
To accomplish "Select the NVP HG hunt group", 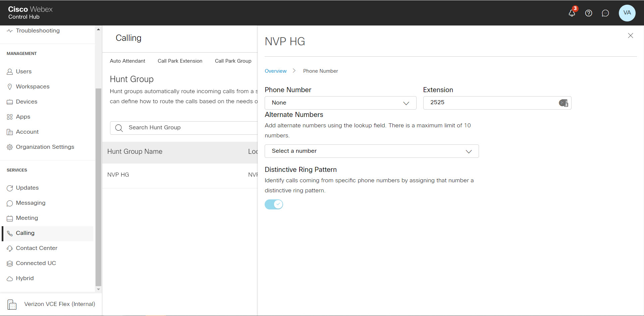I will tap(118, 174).
